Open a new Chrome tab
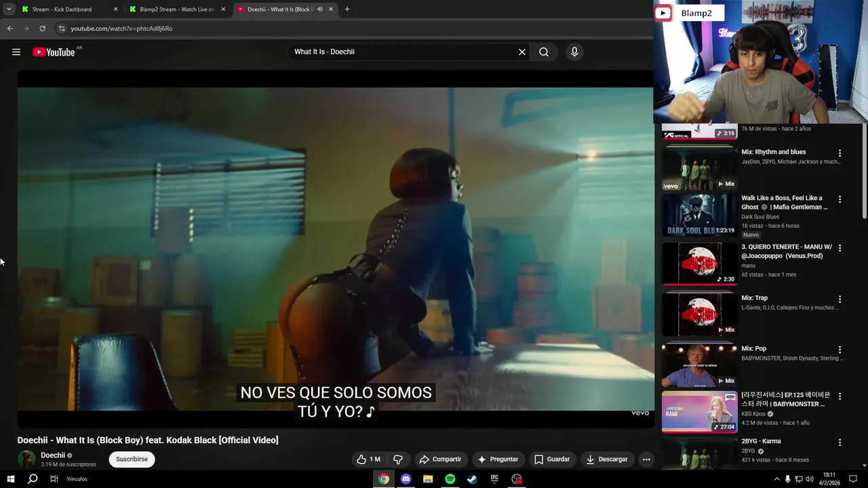This screenshot has width=868, height=488. pyautogui.click(x=347, y=9)
